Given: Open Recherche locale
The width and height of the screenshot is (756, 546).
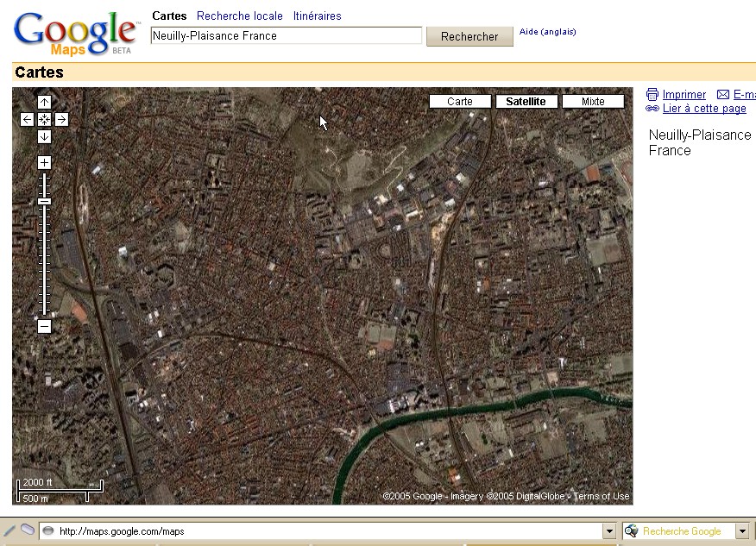Looking at the screenshot, I should pos(240,16).
